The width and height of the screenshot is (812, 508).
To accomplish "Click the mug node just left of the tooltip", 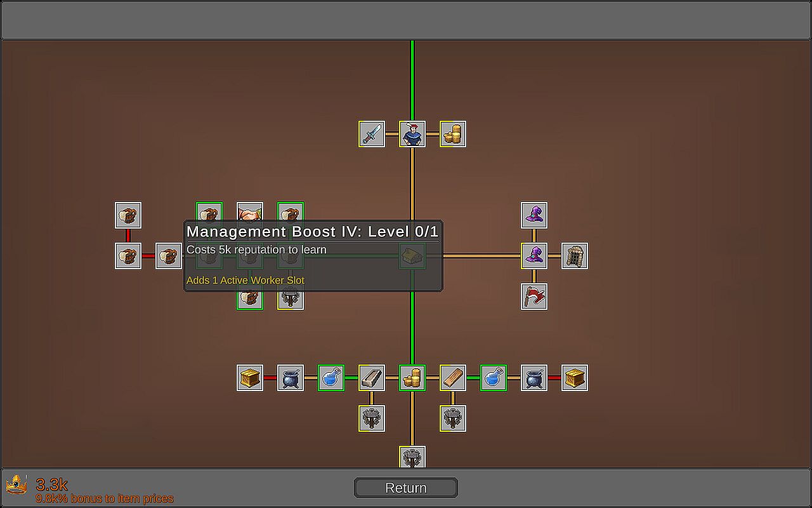I will pyautogui.click(x=169, y=256).
